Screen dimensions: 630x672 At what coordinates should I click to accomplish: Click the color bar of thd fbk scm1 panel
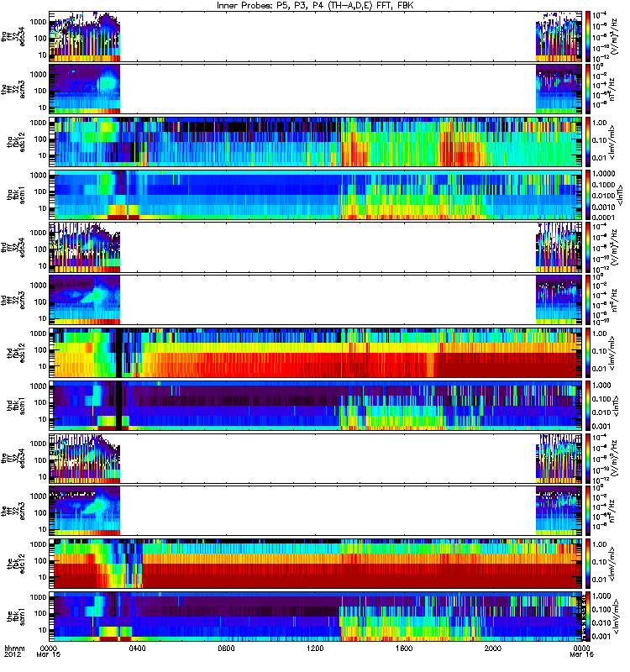[x=588, y=406]
